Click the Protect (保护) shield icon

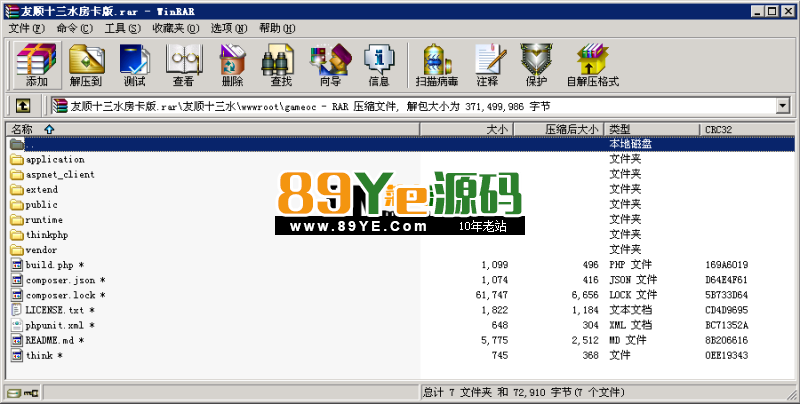pos(536,65)
